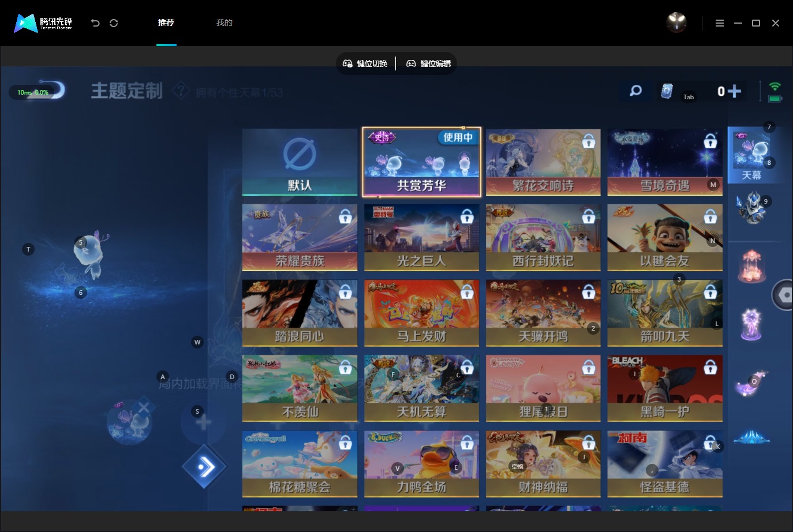793x532 pixels.
Task: Switch to the 推荐 tab
Action: click(166, 23)
